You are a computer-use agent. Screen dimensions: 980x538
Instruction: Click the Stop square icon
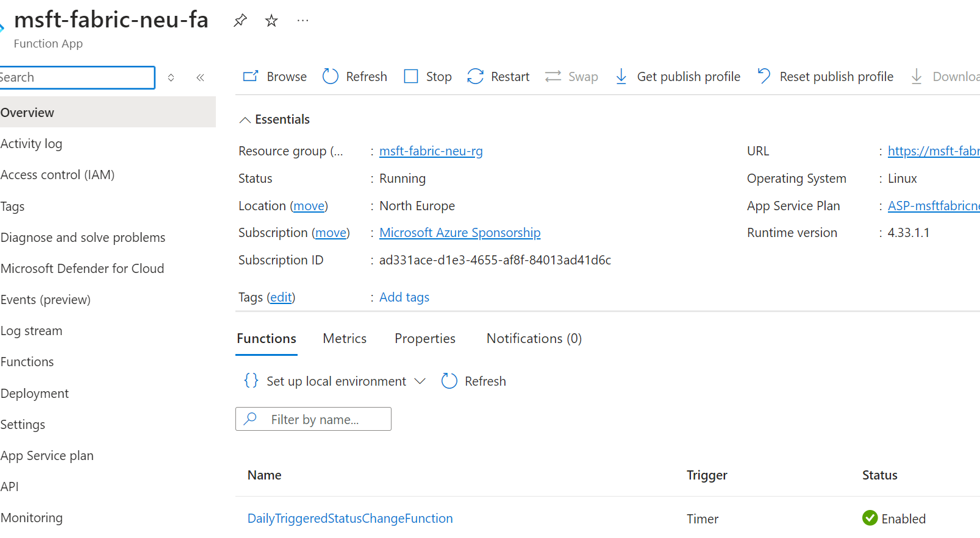click(x=411, y=76)
